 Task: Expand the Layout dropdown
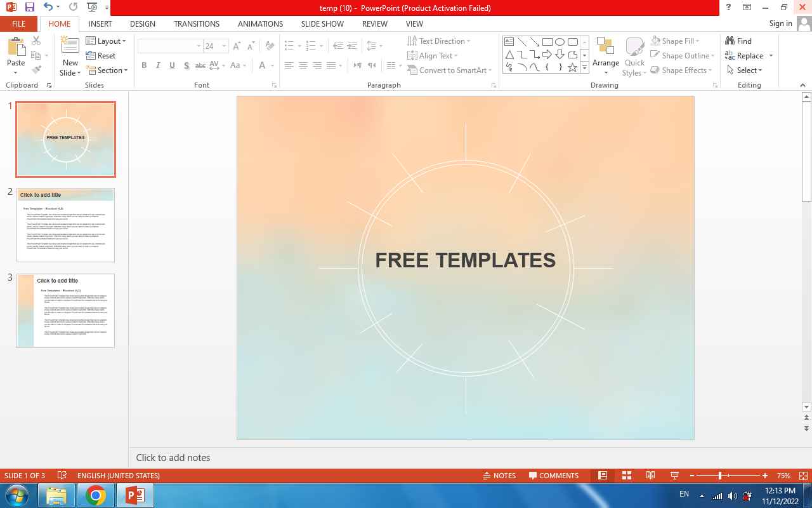tap(106, 41)
